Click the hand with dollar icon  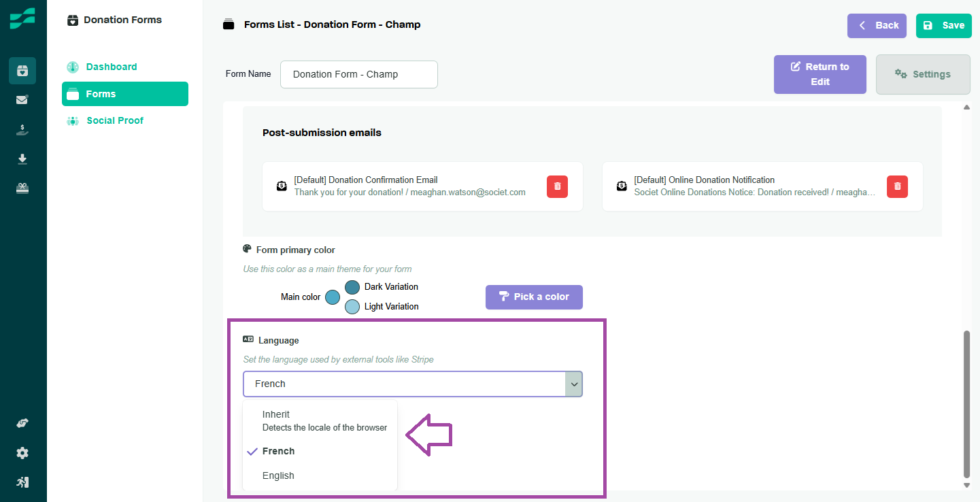[22, 130]
